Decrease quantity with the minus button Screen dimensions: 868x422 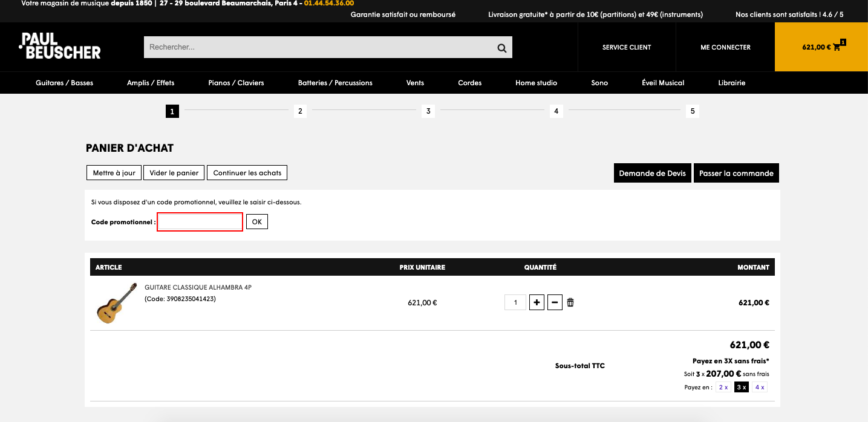click(555, 302)
